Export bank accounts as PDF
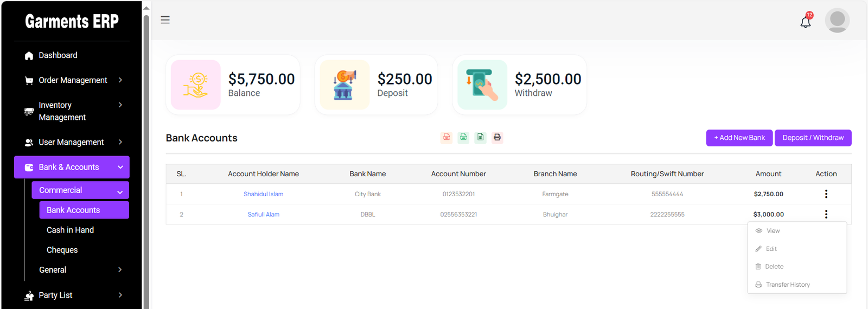This screenshot has height=309, width=868. [x=446, y=138]
